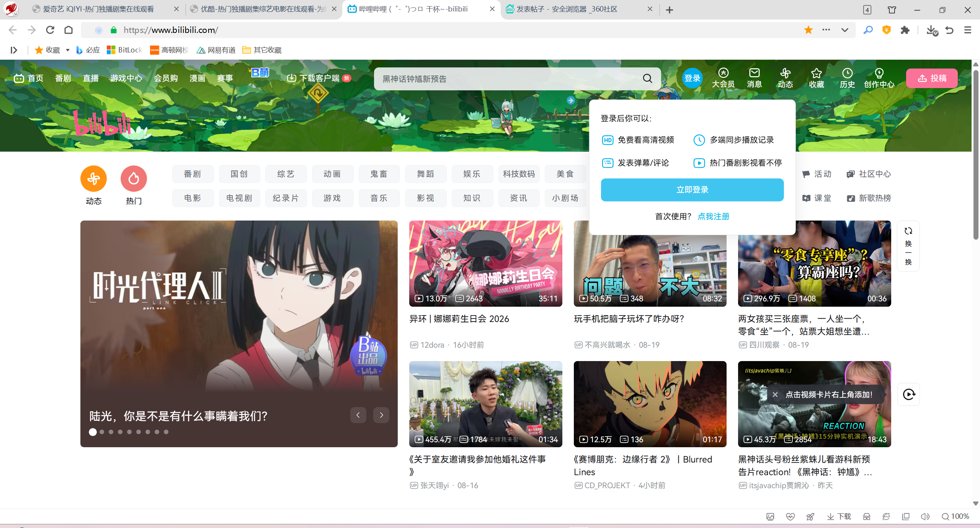Image resolution: width=980 pixels, height=528 pixels.
Task: Toggle the bookmarks sidebar expand icon
Action: [x=14, y=50]
